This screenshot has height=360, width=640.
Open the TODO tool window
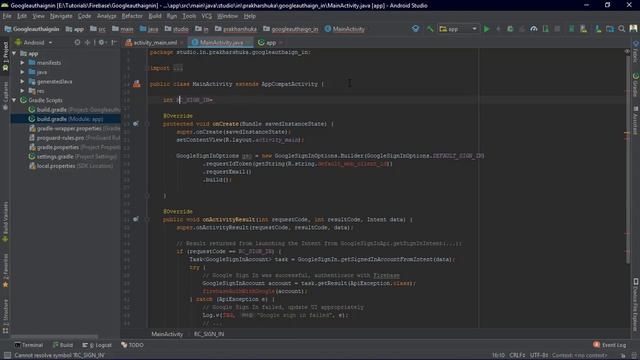[132, 345]
